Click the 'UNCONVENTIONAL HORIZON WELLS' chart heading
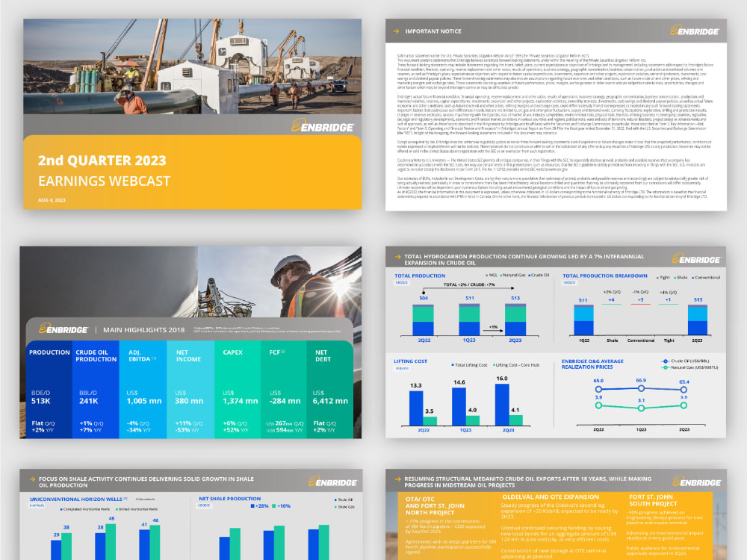Screen dimensions: 747x560 click(x=76, y=499)
